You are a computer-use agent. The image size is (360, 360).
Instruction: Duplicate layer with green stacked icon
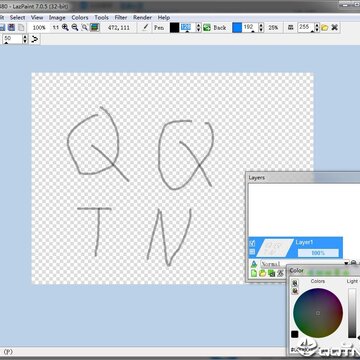coord(272,273)
